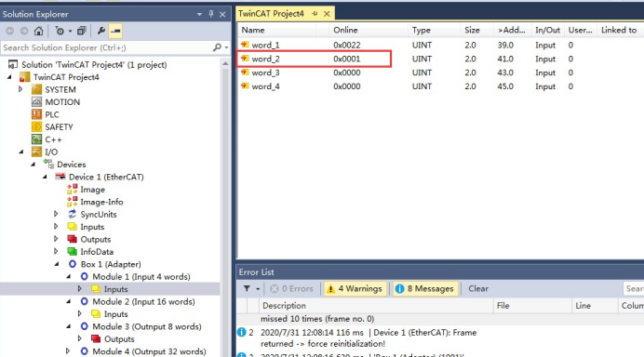The image size is (644, 357).
Task: Pin the TwinCAT Project4 tab
Action: pos(315,14)
